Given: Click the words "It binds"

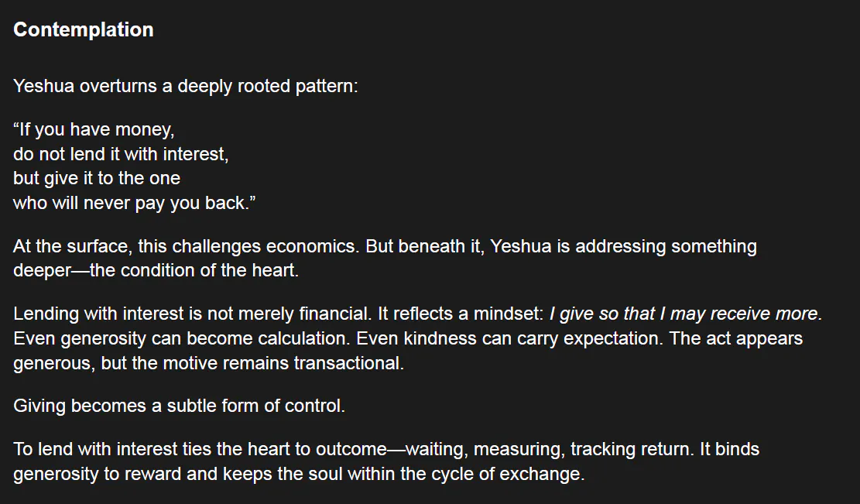Looking at the screenshot, I should click(x=730, y=449).
